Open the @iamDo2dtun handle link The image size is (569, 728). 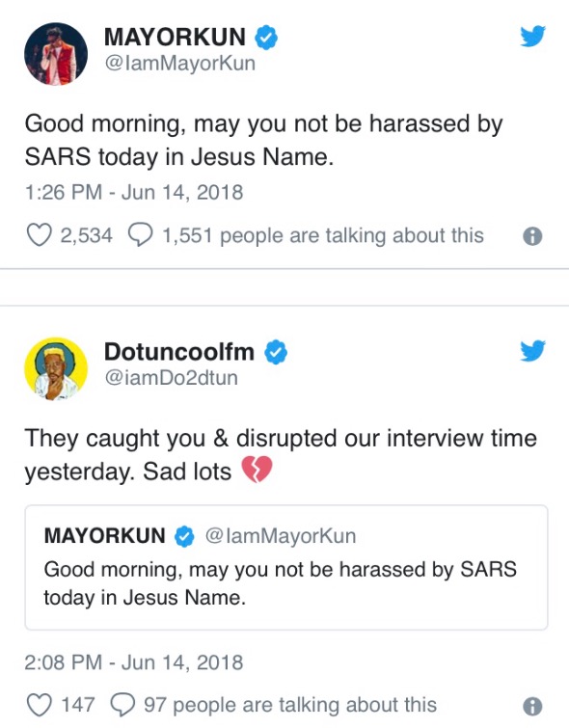(172, 377)
